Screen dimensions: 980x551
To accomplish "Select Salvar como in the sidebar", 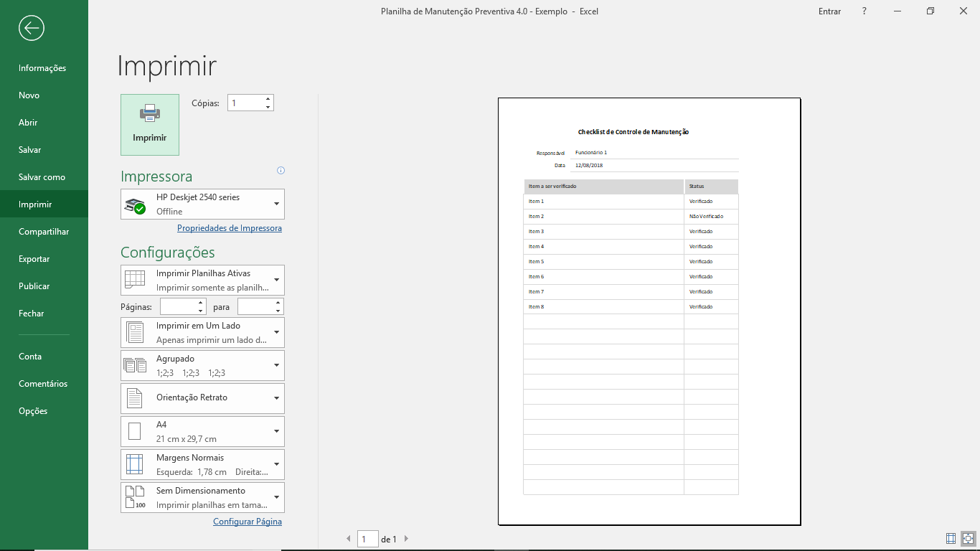I will point(42,177).
